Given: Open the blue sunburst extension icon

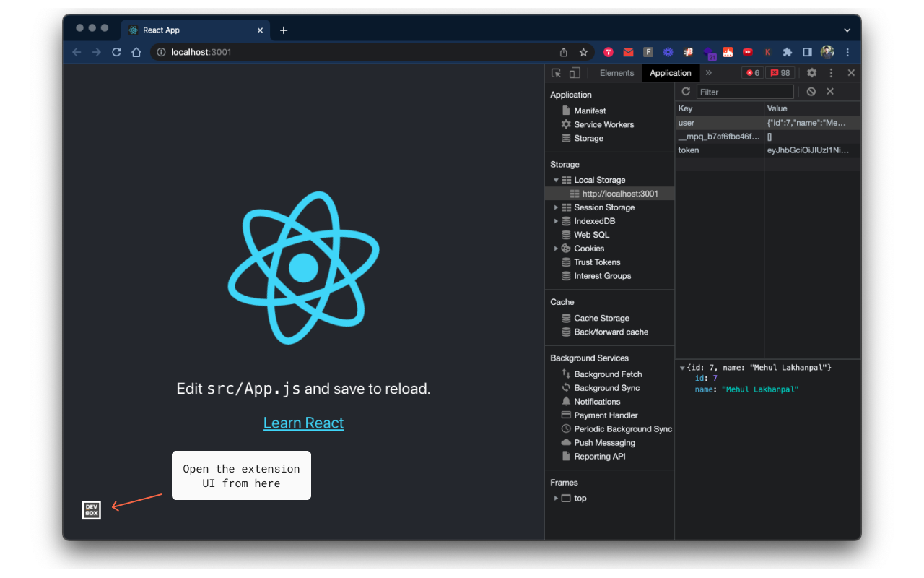Looking at the screenshot, I should [668, 52].
